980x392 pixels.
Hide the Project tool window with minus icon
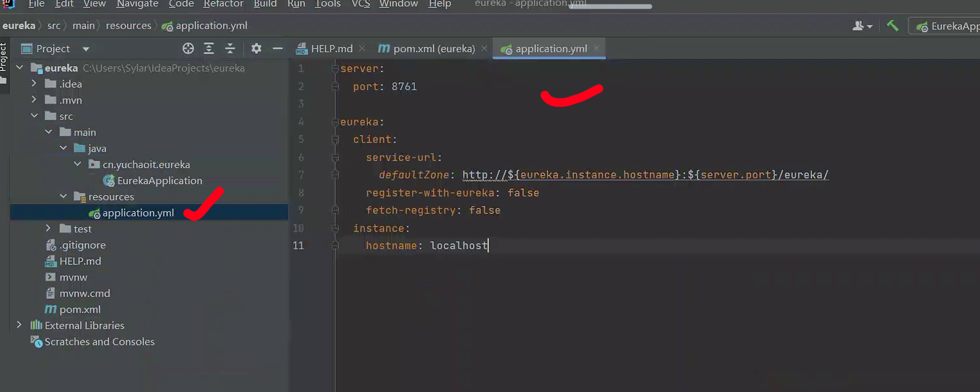pyautogui.click(x=277, y=48)
